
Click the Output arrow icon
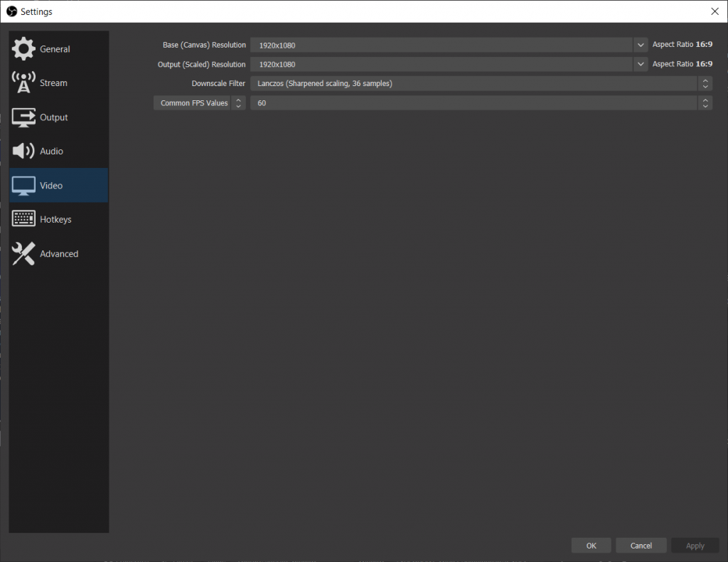coord(23,117)
